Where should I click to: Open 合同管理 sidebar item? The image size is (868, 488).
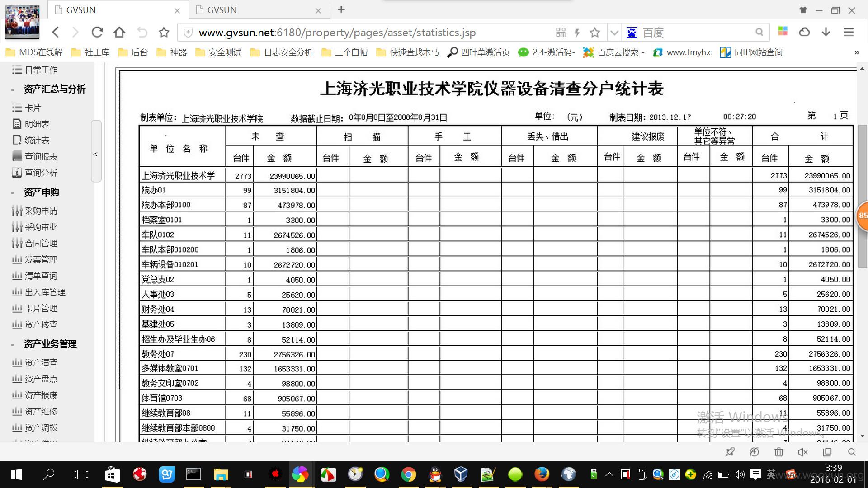pyautogui.click(x=35, y=244)
